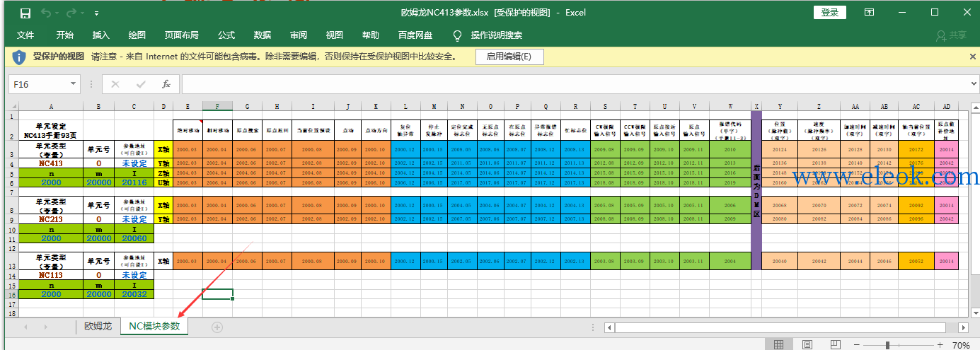
Task: Click the 共享 share button
Action: point(950,35)
